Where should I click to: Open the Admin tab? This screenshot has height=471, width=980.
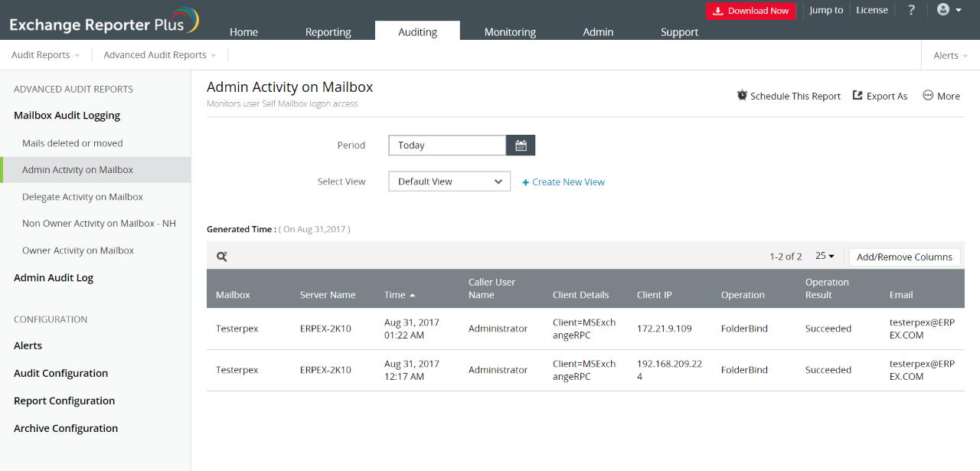pos(598,32)
